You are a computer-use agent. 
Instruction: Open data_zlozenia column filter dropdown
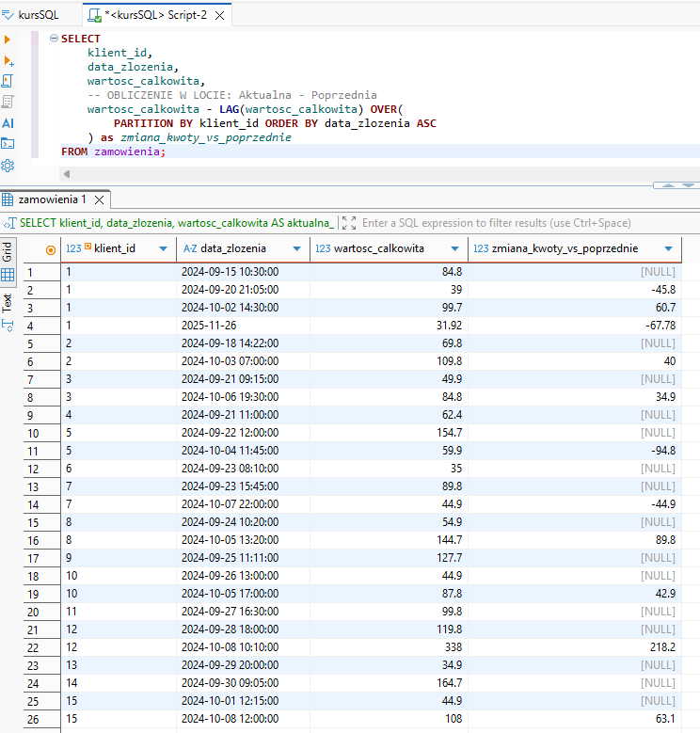click(297, 248)
